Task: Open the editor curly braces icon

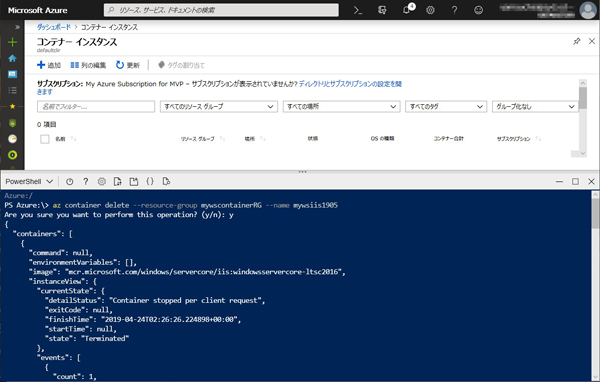Action: point(150,181)
